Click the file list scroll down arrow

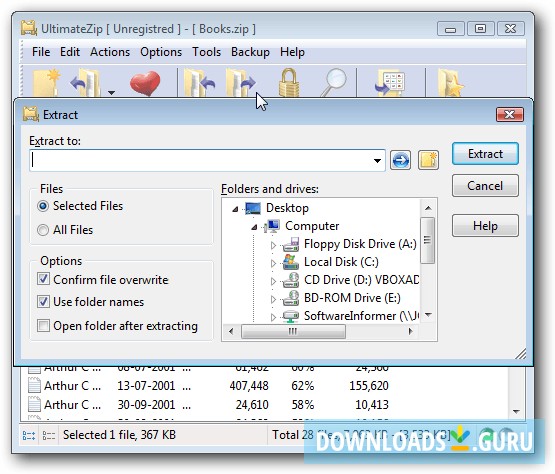click(516, 411)
